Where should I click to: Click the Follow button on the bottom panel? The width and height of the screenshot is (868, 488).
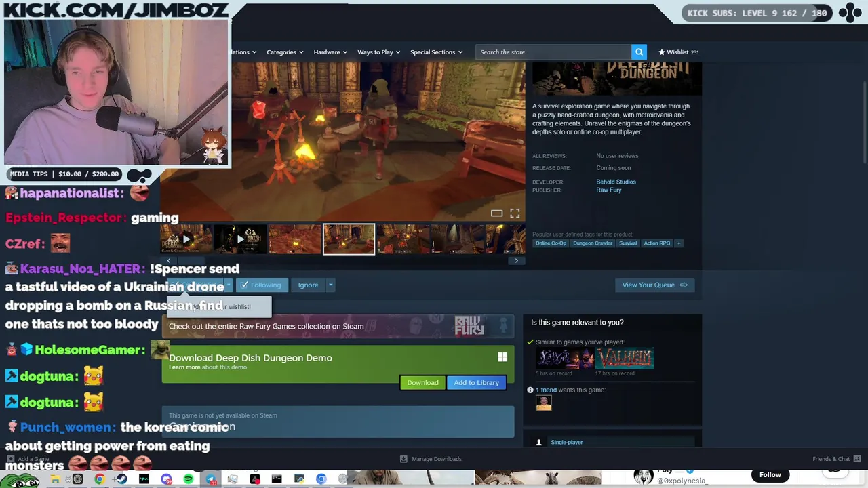click(x=770, y=475)
